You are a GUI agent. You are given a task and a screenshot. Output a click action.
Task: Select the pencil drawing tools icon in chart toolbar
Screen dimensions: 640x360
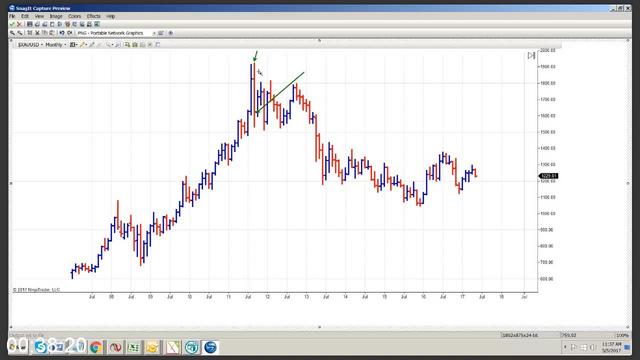[82, 44]
